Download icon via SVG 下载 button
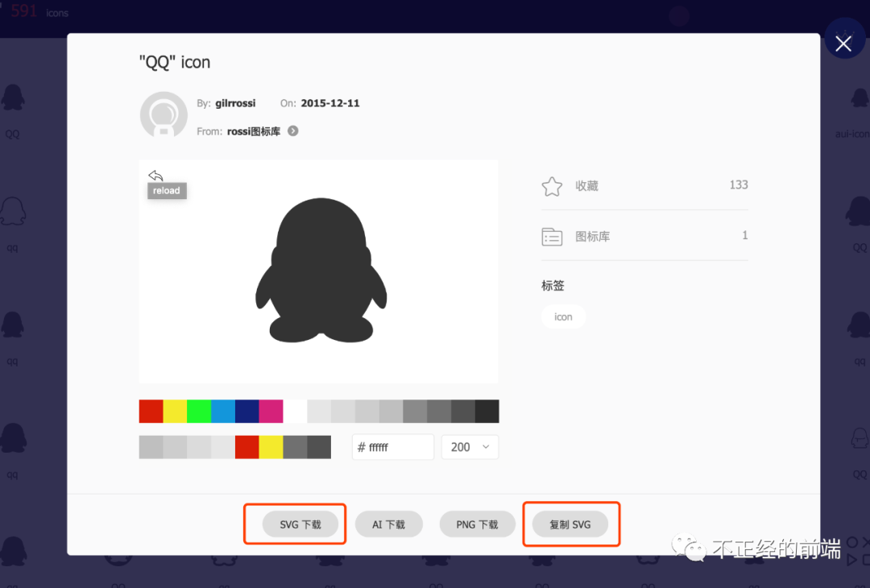870x588 pixels. click(x=300, y=524)
